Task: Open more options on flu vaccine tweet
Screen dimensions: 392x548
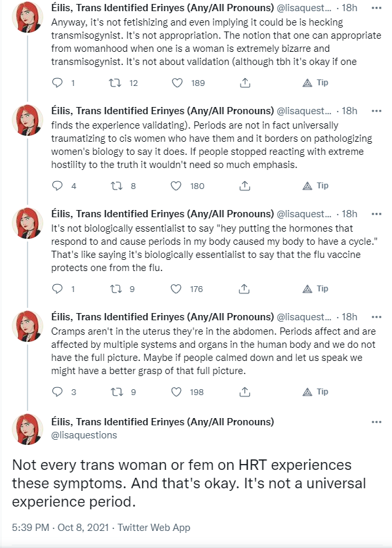Action: point(376,214)
